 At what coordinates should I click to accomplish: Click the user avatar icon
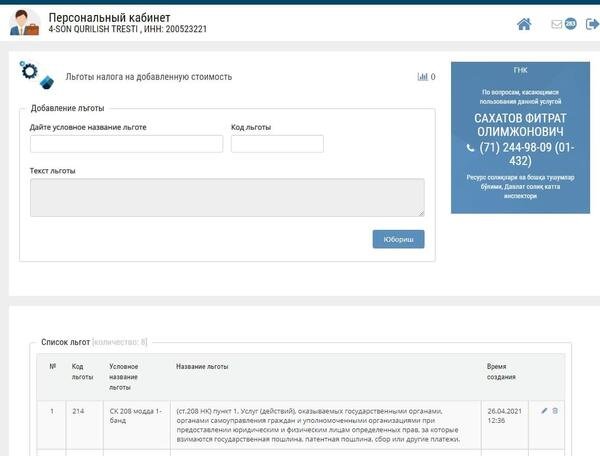(25, 23)
